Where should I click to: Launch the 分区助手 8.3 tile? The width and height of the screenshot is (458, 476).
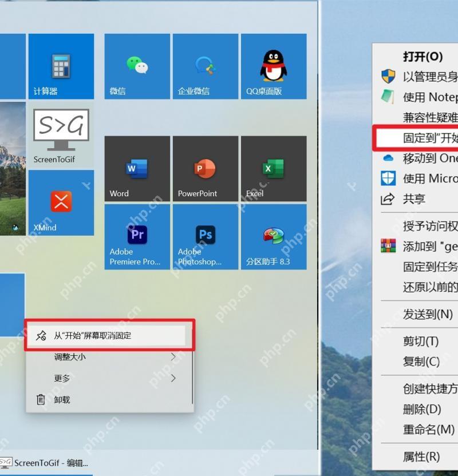click(274, 237)
